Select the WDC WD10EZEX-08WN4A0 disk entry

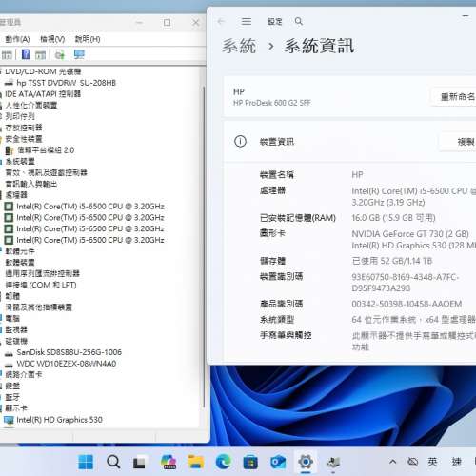click(x=66, y=364)
